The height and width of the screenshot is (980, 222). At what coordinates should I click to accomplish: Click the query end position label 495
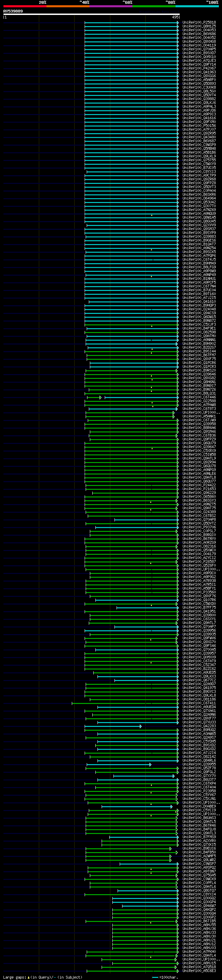(175, 17)
